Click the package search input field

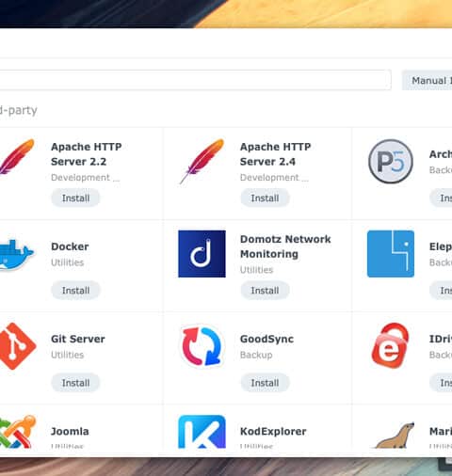[x=195, y=80]
